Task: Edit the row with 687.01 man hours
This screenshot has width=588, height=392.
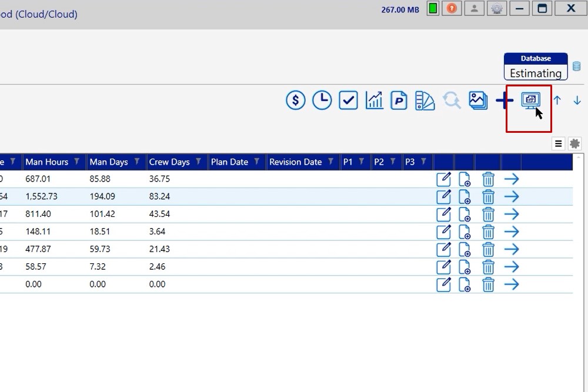Action: coord(443,179)
